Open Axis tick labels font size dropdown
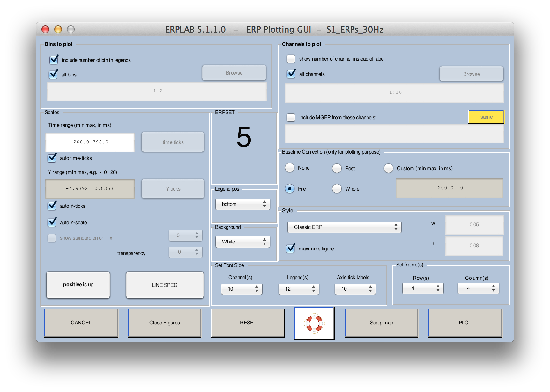Image resolution: width=550 pixels, height=392 pixels. point(355,289)
